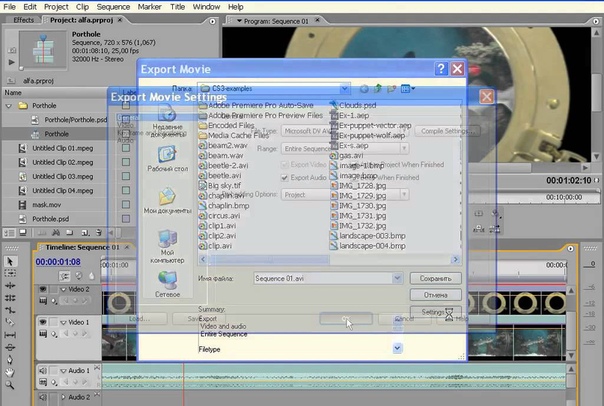Image resolution: width=604 pixels, height=406 pixels.
Task: Expand the Audio 2 track
Action: [x=63, y=397]
